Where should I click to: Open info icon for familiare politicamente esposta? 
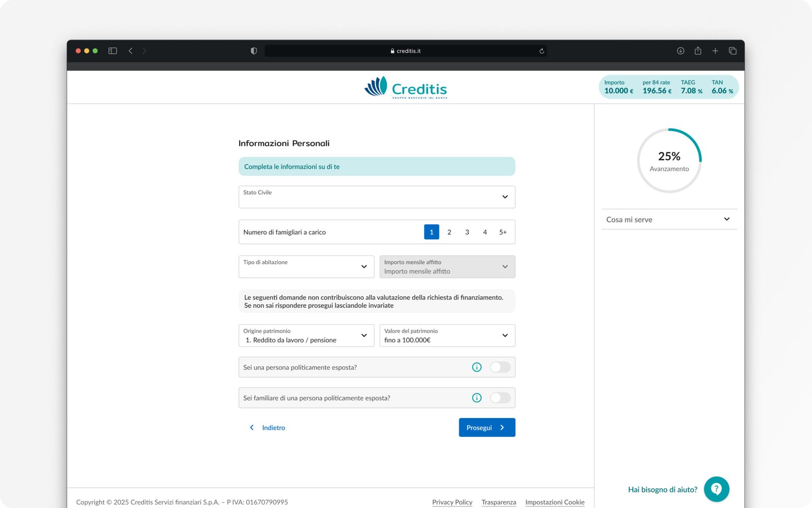click(x=477, y=398)
